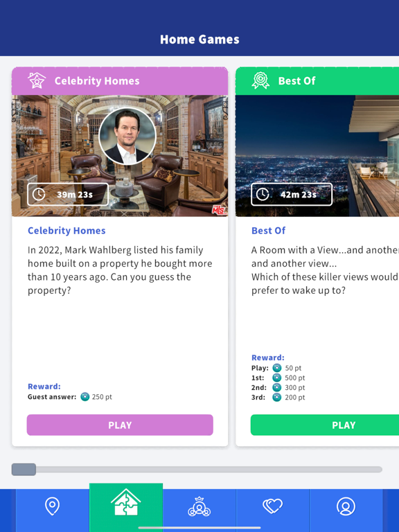Click the blue Celebrity Homes title link
Image resolution: width=399 pixels, height=532 pixels.
tap(66, 231)
